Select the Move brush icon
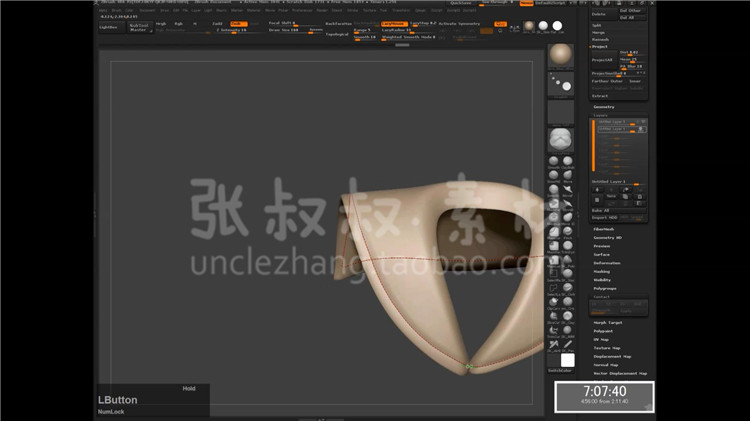Viewport: 750px width, 421px height. [567, 175]
